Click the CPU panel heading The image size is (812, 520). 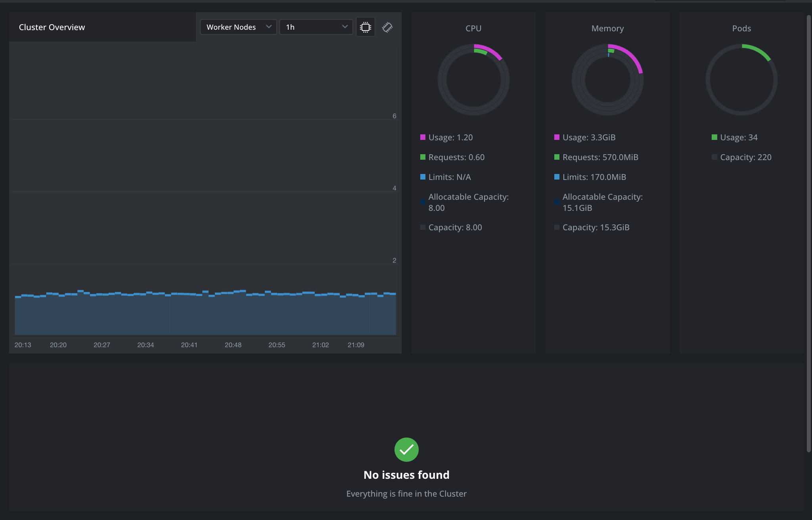coord(473,28)
